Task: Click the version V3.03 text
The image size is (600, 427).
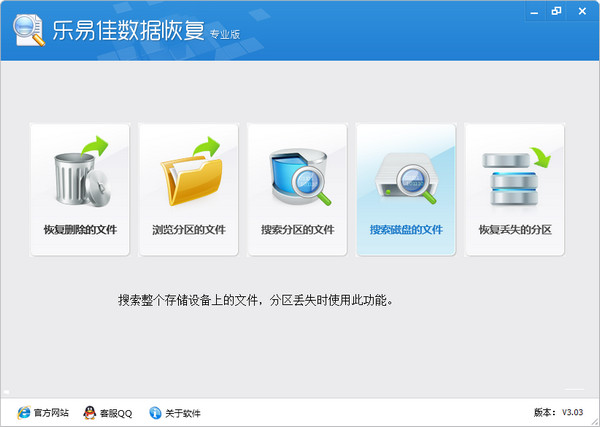Action: pos(572,412)
